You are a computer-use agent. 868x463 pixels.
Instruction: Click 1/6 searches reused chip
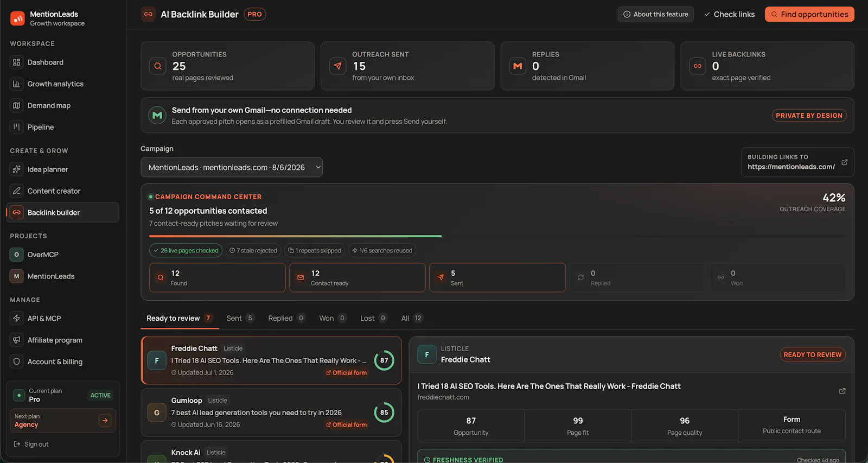pos(382,251)
